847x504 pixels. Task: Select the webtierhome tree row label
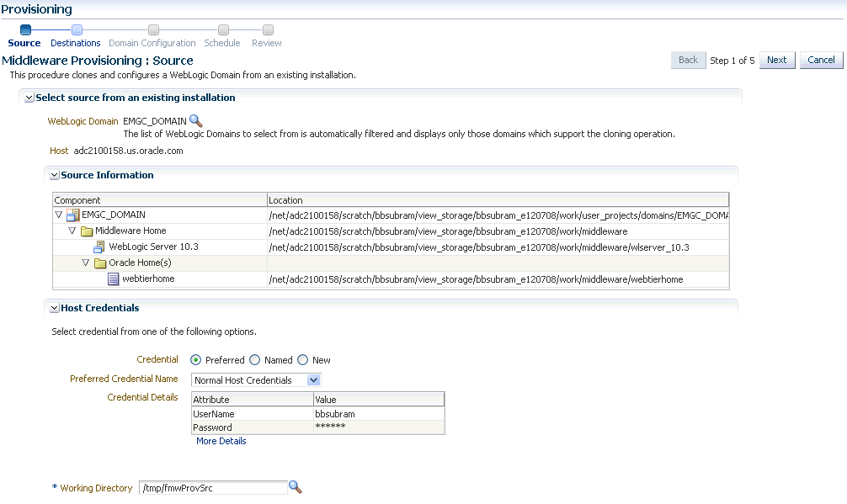point(148,279)
